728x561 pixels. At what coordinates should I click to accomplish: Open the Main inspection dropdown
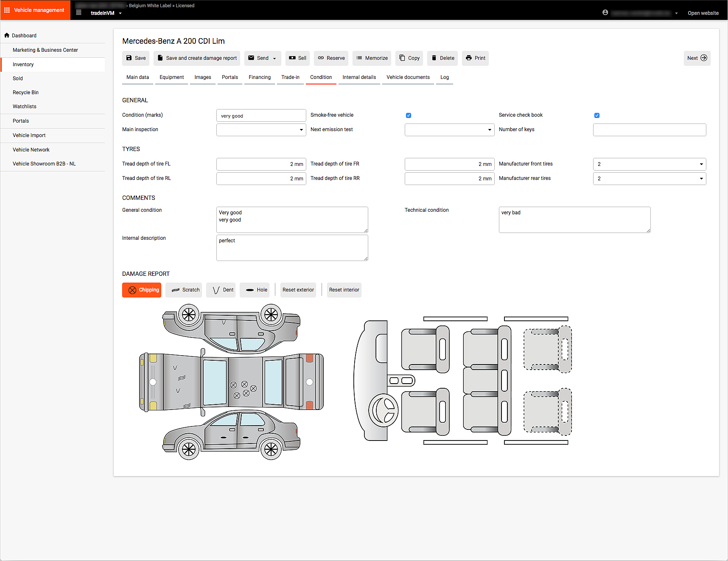261,130
